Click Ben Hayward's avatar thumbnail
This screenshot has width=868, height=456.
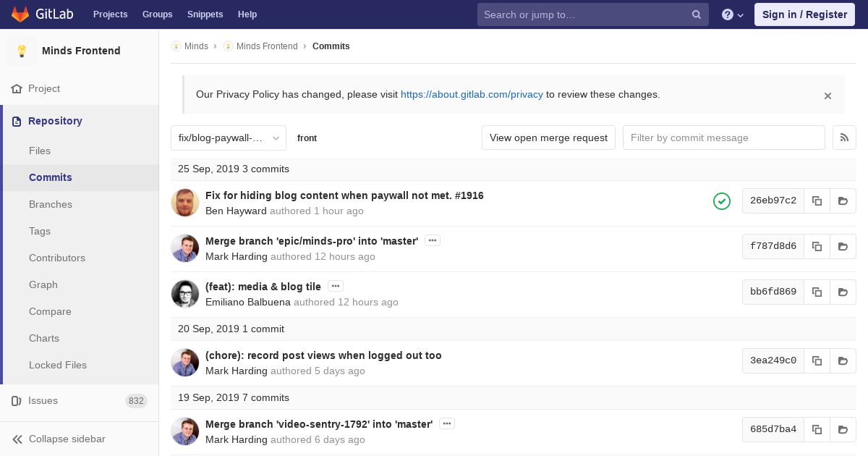185,203
